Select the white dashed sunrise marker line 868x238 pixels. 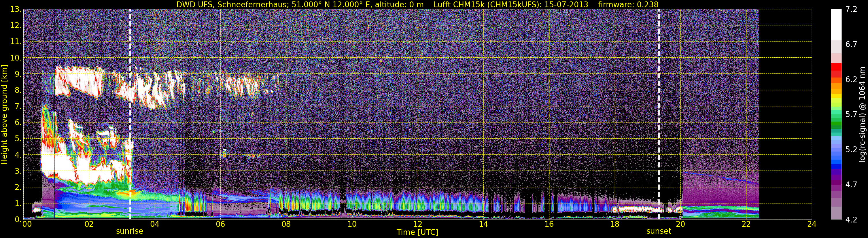pos(130,114)
